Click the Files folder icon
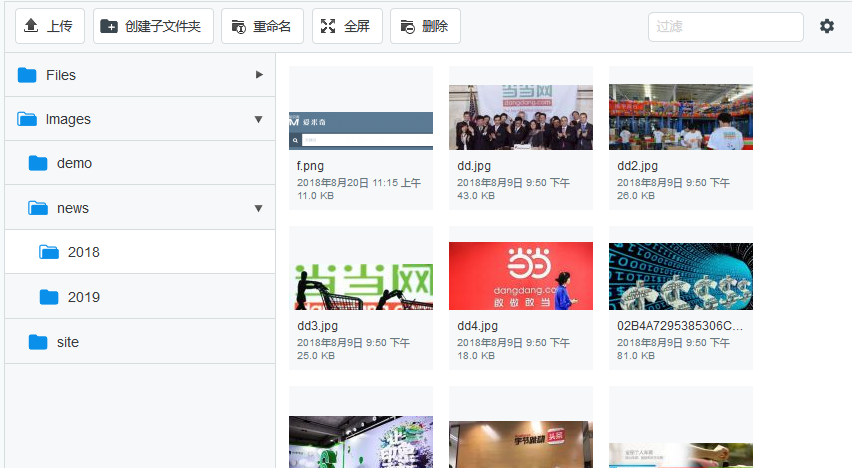Image resolution: width=852 pixels, height=468 pixels. coord(27,75)
